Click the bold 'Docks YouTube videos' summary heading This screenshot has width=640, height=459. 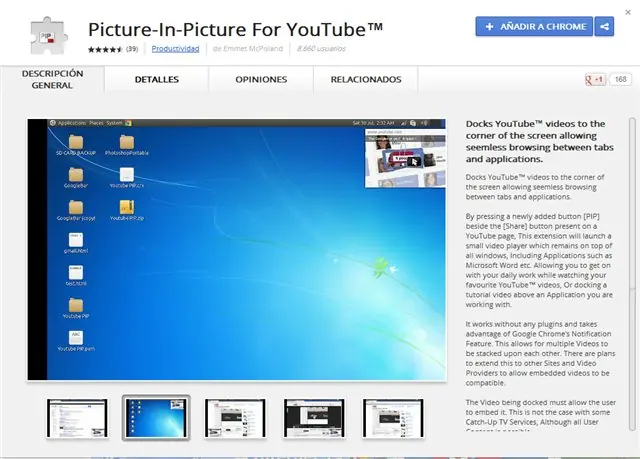pyautogui.click(x=540, y=141)
